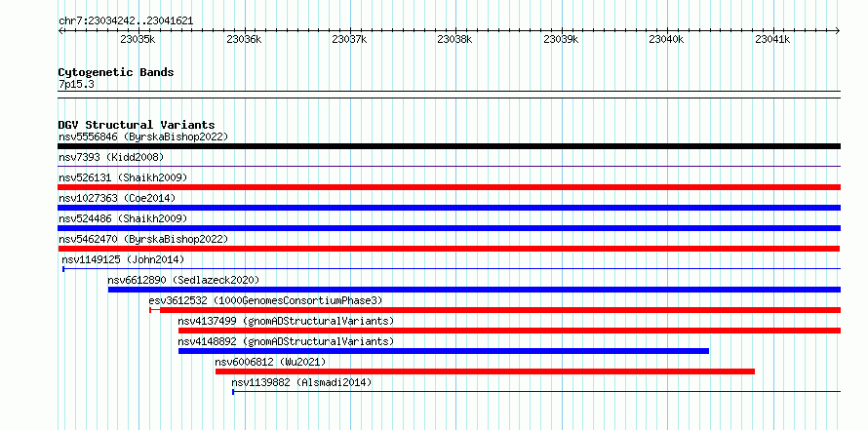Screen dimensions: 868x430
Task: Click the DGV Structural Variants track title
Action: tap(137, 125)
